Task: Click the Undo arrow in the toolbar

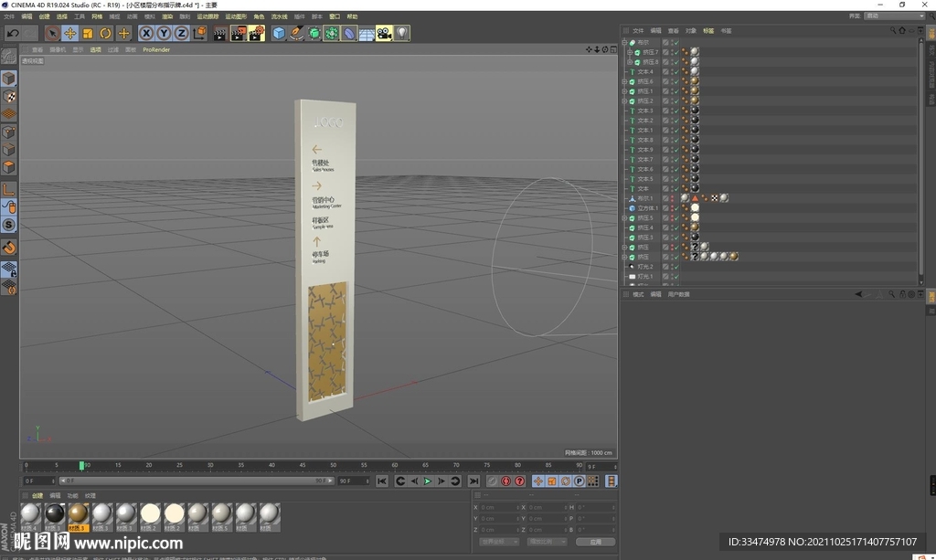Action: (x=13, y=34)
